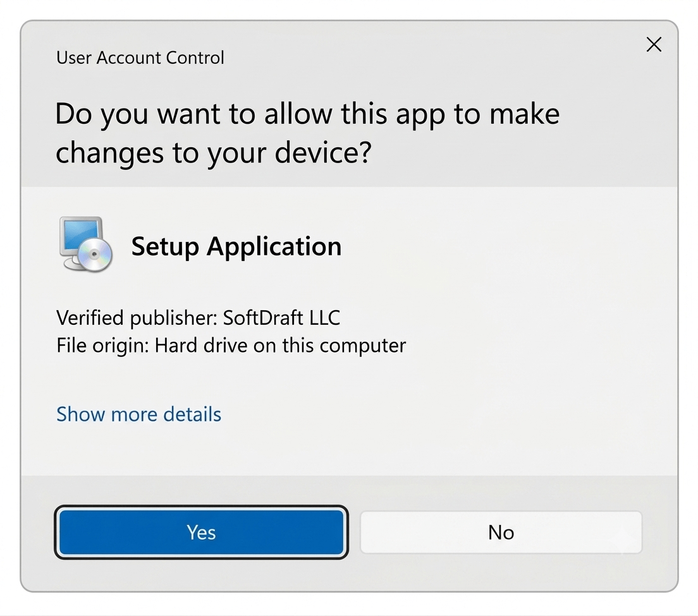698x616 pixels.
Task: Click the File origin: Hard drive text
Action: click(231, 345)
